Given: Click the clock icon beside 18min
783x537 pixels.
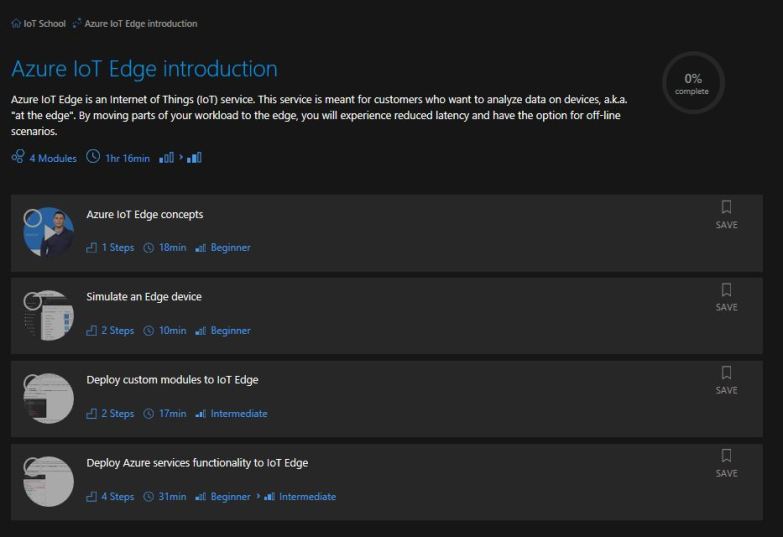Looking at the screenshot, I should pos(149,248).
